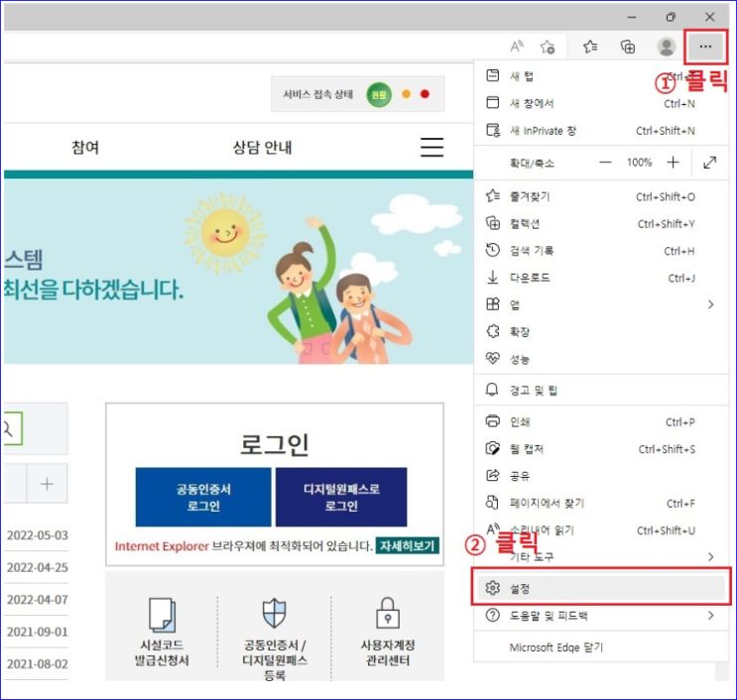Select the 2021-08-02 notice date

click(x=38, y=664)
